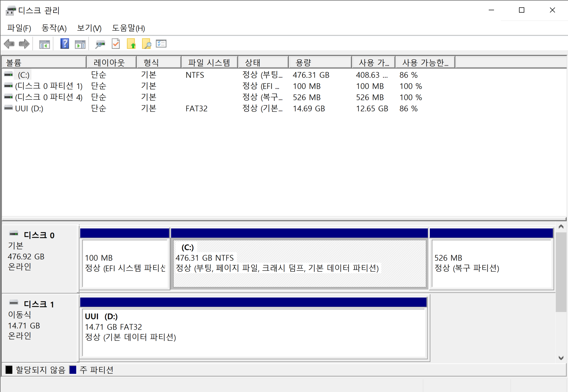The width and height of the screenshot is (568, 392).
Task: Open the 동작(A) menu
Action: (54, 28)
